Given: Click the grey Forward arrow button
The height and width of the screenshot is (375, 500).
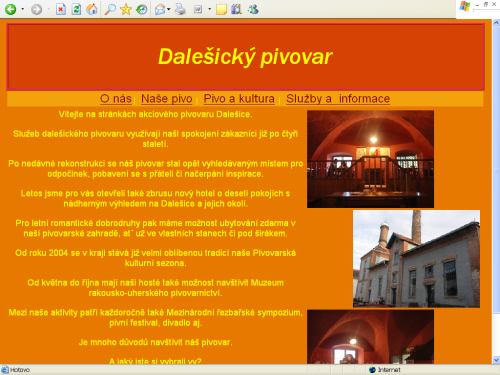Looking at the screenshot, I should click(36, 9).
